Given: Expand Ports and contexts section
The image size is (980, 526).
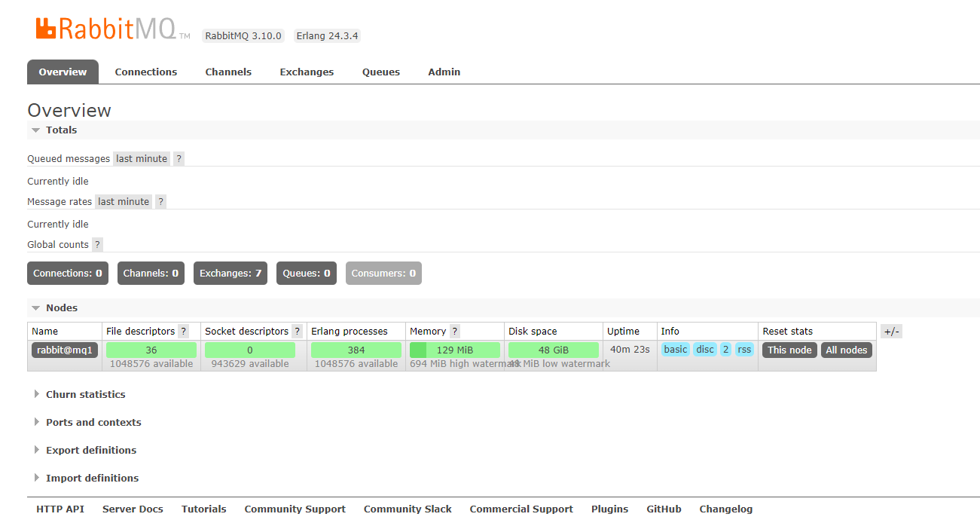Looking at the screenshot, I should [87, 423].
